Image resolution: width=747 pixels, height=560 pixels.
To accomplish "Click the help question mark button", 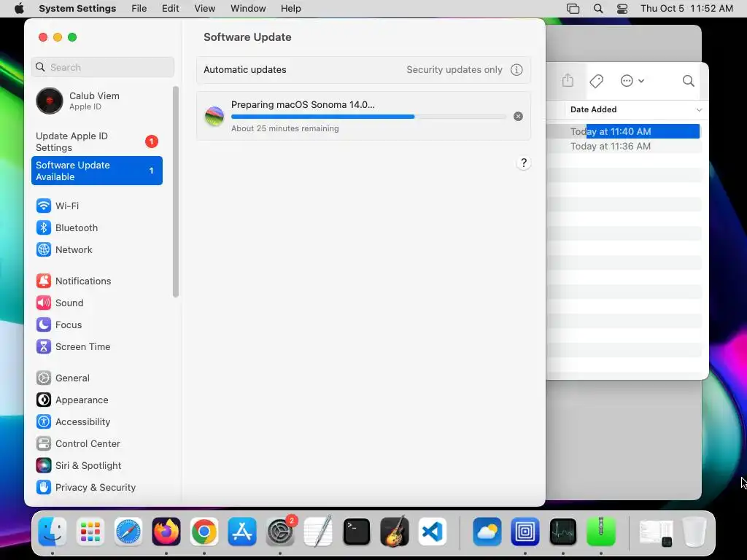I will (x=524, y=163).
